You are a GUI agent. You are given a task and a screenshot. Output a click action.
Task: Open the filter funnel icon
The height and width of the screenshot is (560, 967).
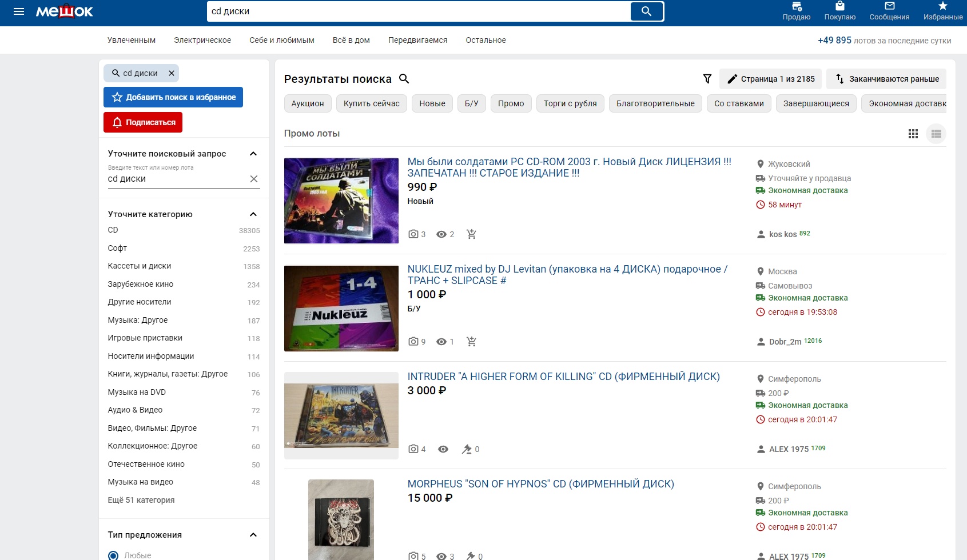707,79
